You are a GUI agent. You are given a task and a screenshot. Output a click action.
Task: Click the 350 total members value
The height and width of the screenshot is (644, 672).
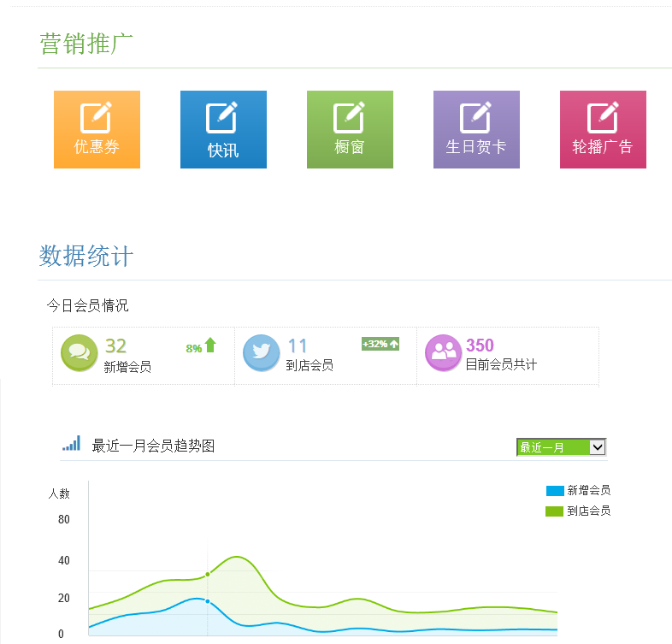480,346
